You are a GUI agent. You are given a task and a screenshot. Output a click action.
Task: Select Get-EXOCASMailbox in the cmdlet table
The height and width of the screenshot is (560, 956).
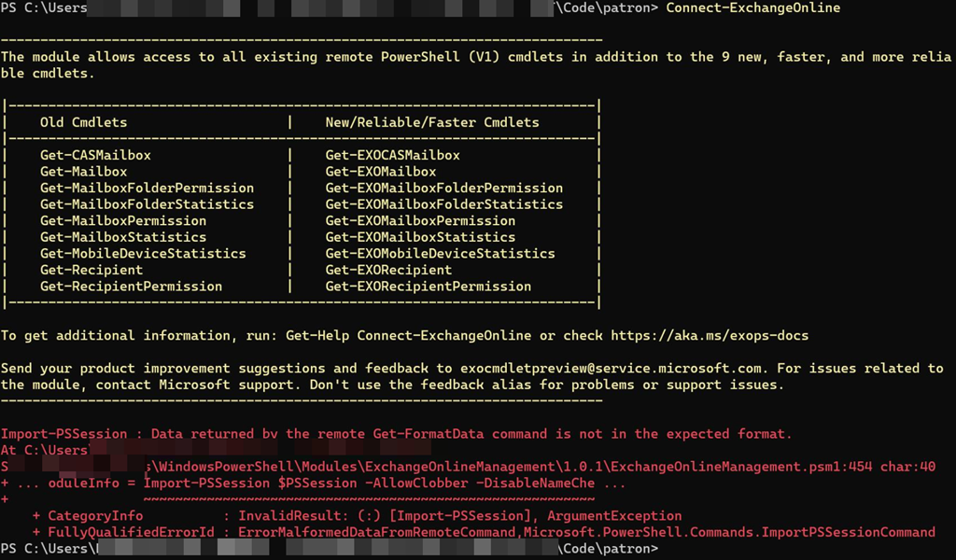[x=392, y=155]
